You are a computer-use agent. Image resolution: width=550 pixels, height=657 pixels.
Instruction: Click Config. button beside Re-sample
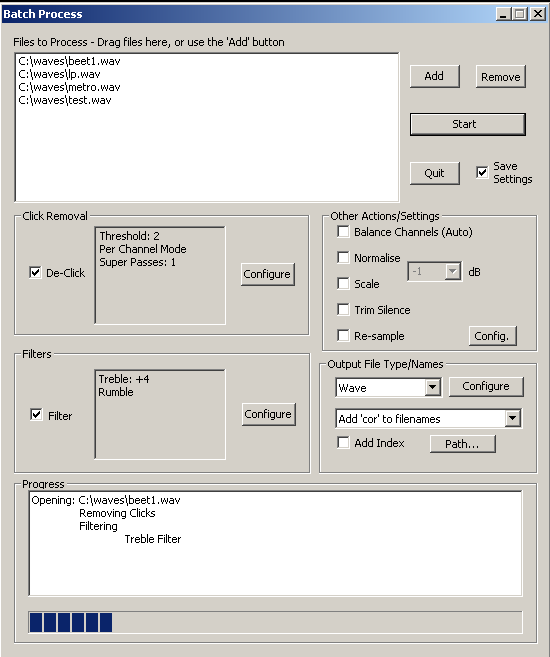(x=493, y=336)
